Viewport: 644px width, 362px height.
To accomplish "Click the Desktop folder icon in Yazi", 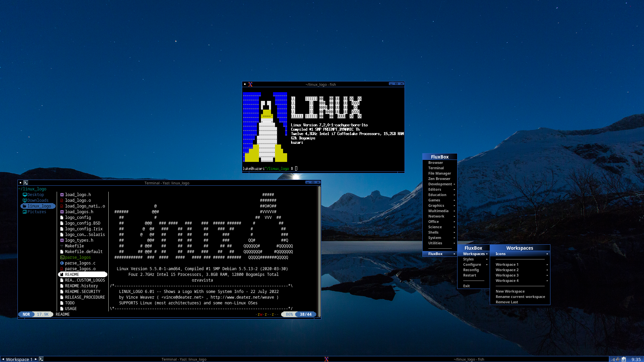I will [x=25, y=195].
